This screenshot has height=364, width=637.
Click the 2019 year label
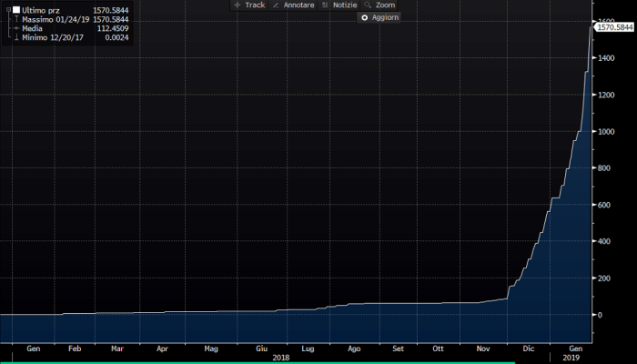571,358
